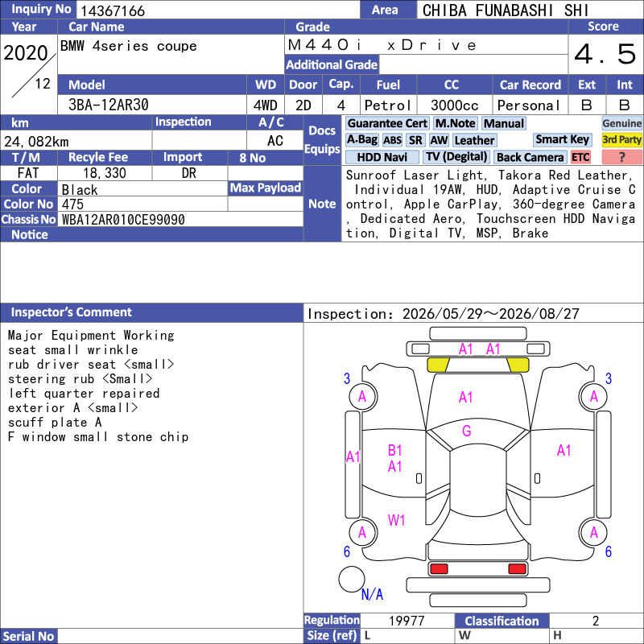The height and width of the screenshot is (644, 644).
Task: Click the recycle fee 18,330
Action: (105, 173)
